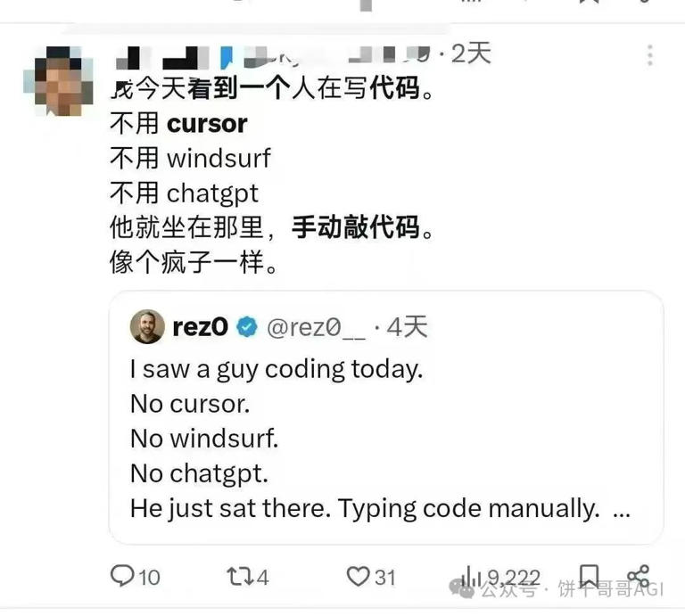The height and width of the screenshot is (616, 685).
Task: Expand the truncated quoted tweet ellipsis
Action: (621, 512)
